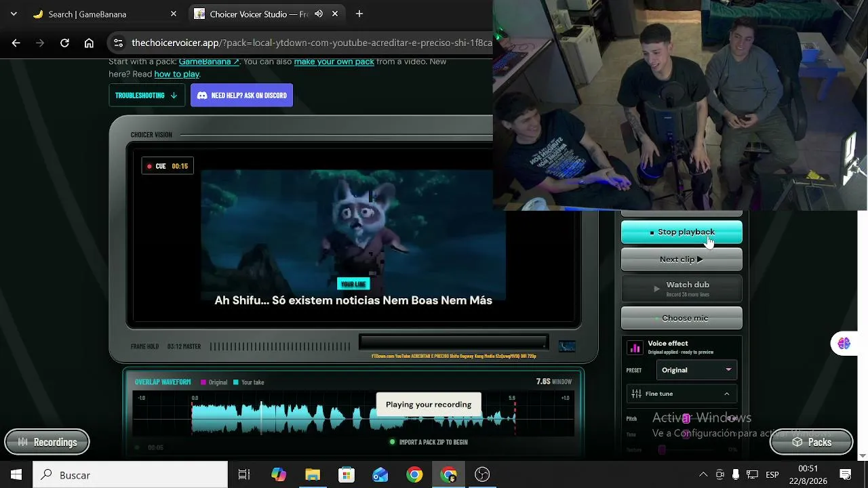Open the Recordings panel
The height and width of the screenshot is (488, 868).
click(x=47, y=442)
